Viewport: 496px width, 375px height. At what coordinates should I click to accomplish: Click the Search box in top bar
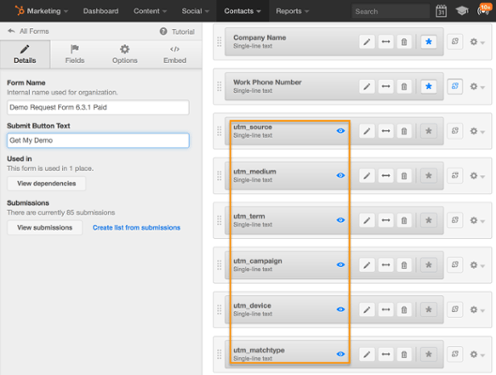pyautogui.click(x=390, y=11)
